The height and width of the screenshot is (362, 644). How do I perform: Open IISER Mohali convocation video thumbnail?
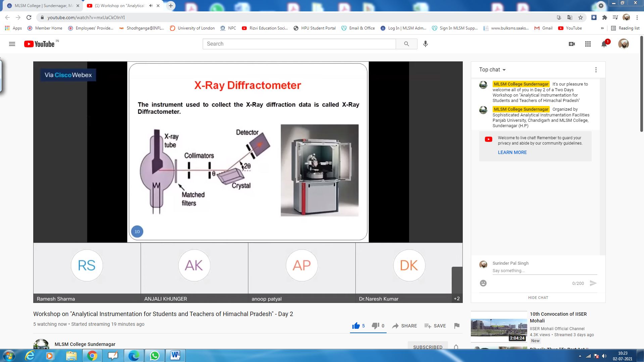point(499,327)
